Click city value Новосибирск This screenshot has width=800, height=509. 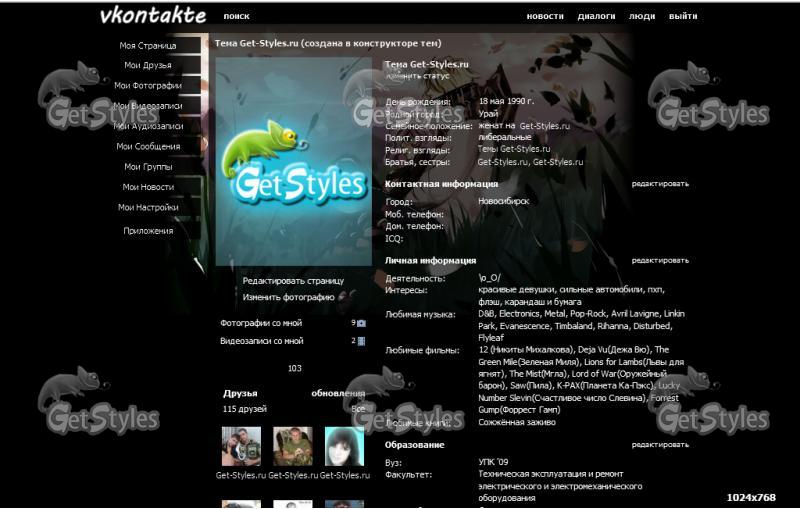pyautogui.click(x=504, y=201)
